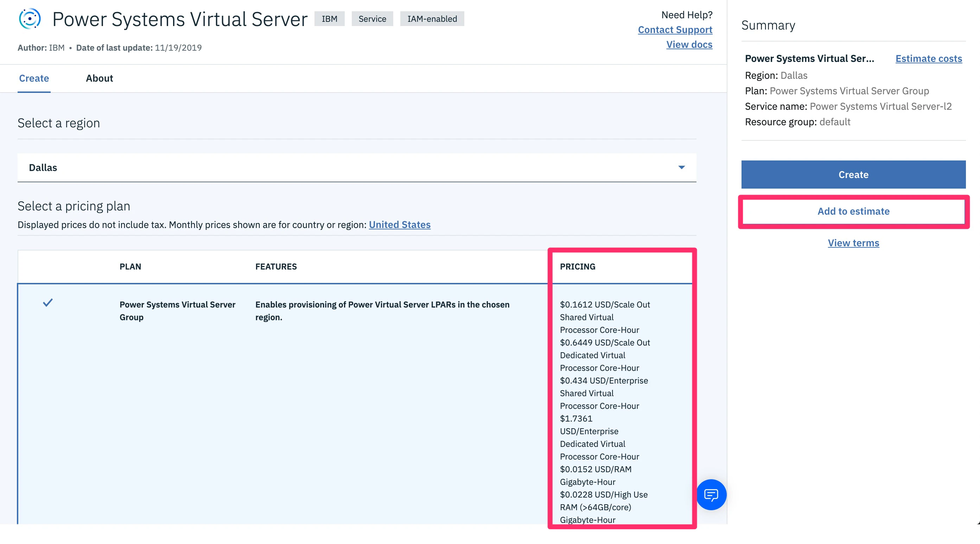Click the 'Enables provisioning of Power Virtual Server LPARs' description
This screenshot has width=980, height=544.
pos(382,311)
